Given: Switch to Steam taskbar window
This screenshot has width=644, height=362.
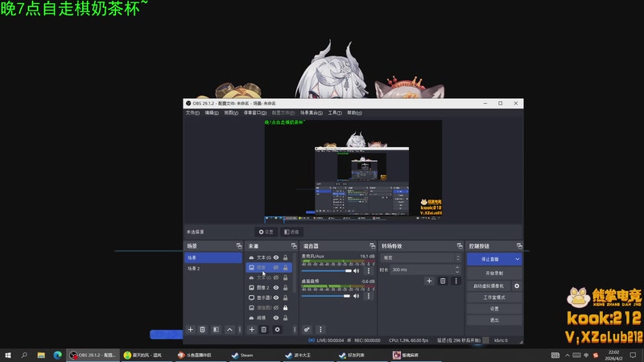Looking at the screenshot, I should (254, 355).
